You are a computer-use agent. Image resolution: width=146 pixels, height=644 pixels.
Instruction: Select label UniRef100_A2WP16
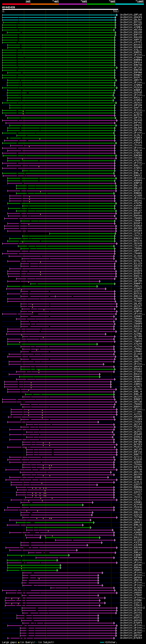click(x=131, y=311)
